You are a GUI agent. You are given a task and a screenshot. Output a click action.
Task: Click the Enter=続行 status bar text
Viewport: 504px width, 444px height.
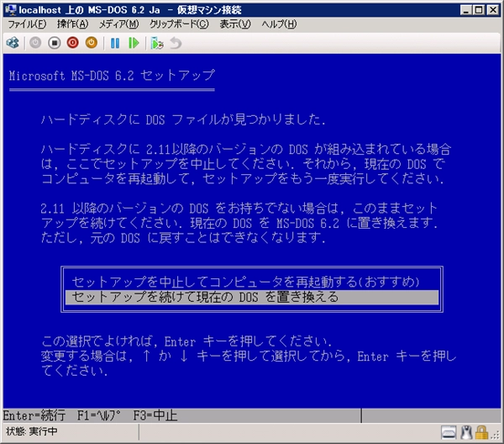34,415
